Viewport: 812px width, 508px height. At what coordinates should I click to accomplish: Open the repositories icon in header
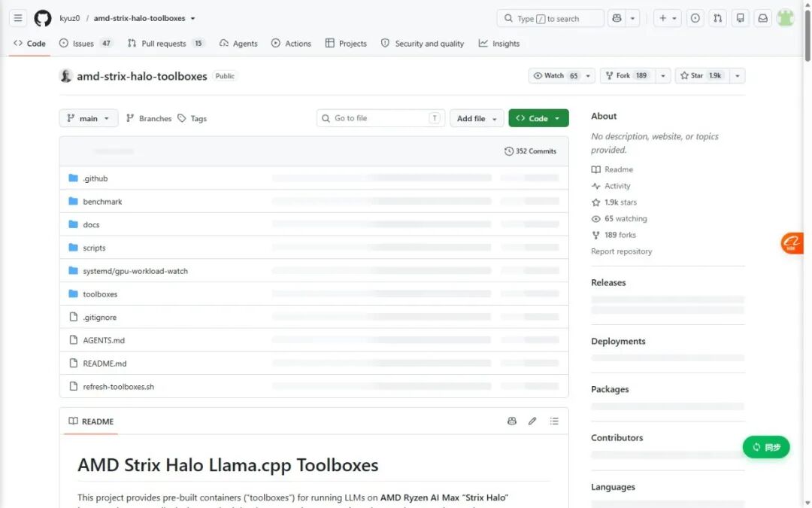point(741,18)
